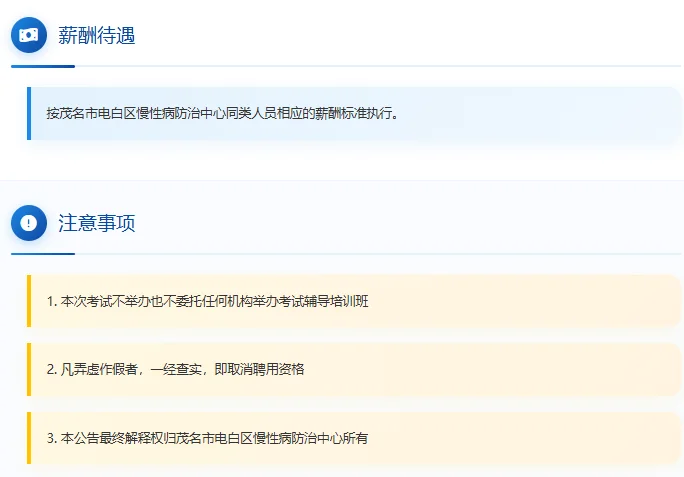
Task: Click note 3 about 本公告最终解释权
Action: click(354, 438)
